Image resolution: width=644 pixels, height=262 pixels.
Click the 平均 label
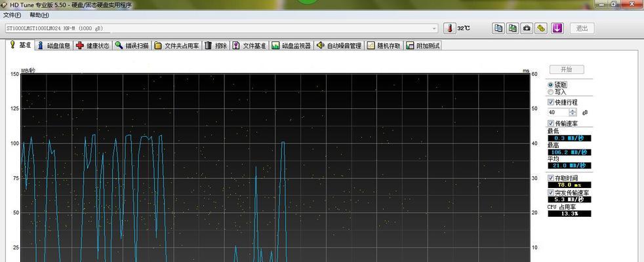553,159
